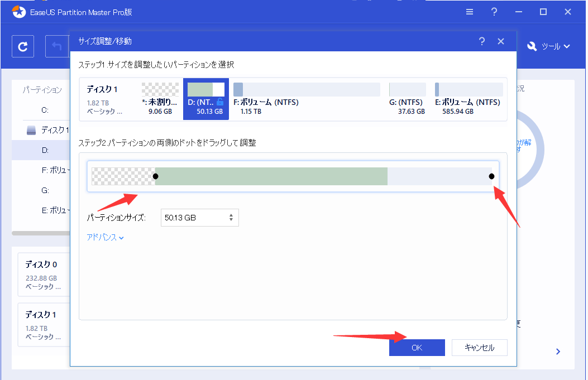Click the right-pointing chevron at bottom right
Image resolution: width=588 pixels, height=380 pixels.
point(558,352)
